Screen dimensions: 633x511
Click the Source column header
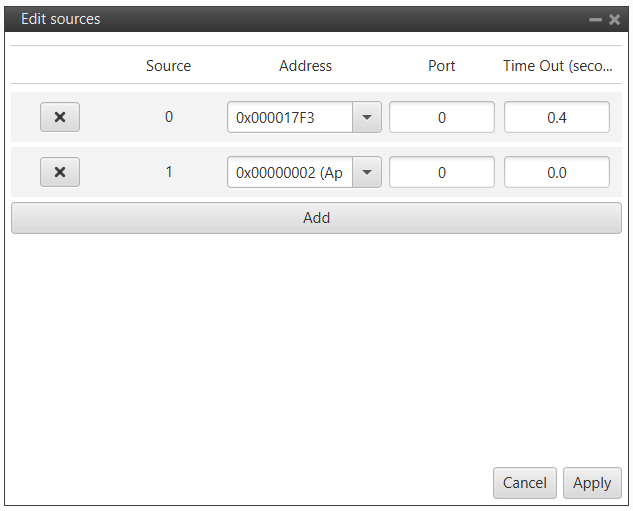pyautogui.click(x=168, y=66)
